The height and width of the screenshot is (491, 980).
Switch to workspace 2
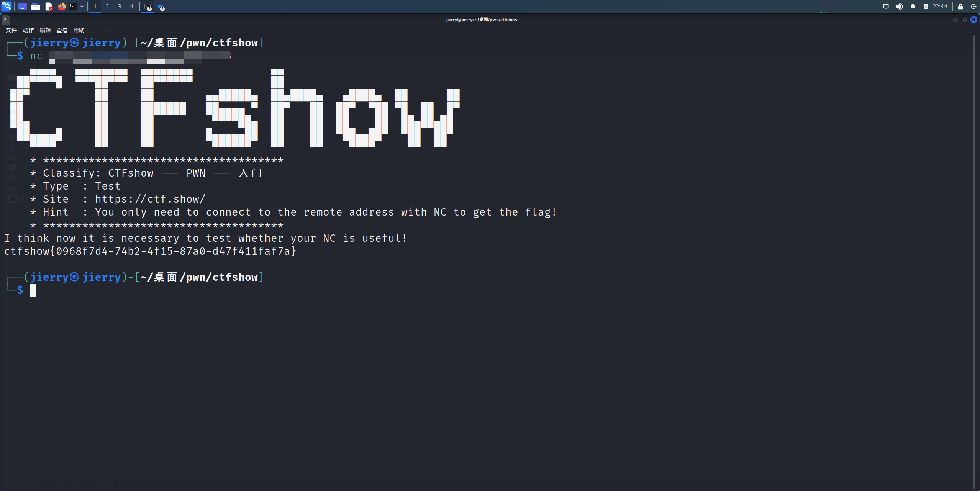107,7
